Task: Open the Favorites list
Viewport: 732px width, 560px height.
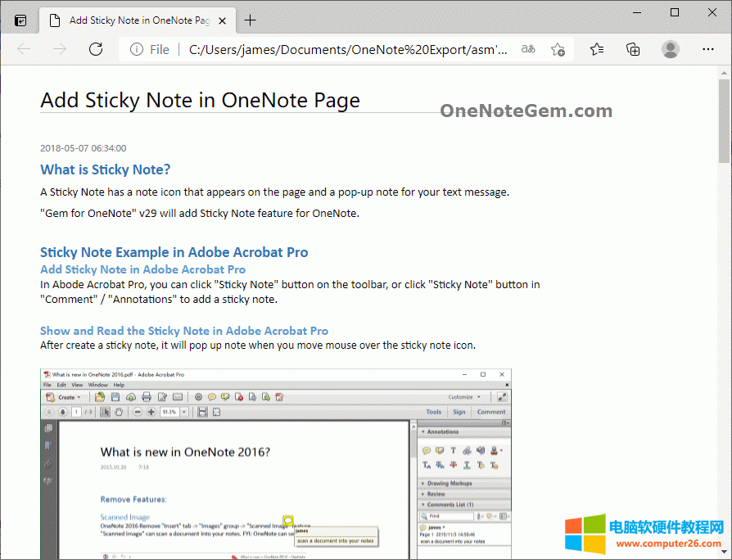Action: (597, 49)
